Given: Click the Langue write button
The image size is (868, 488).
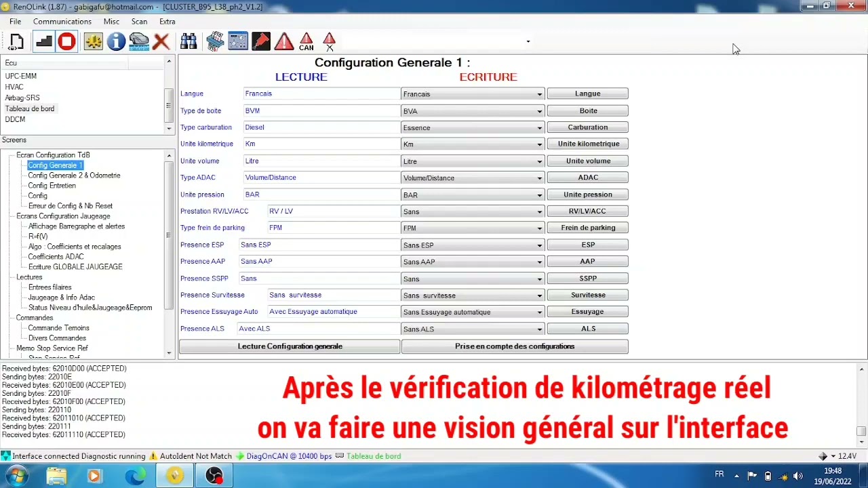Looking at the screenshot, I should 588,94.
